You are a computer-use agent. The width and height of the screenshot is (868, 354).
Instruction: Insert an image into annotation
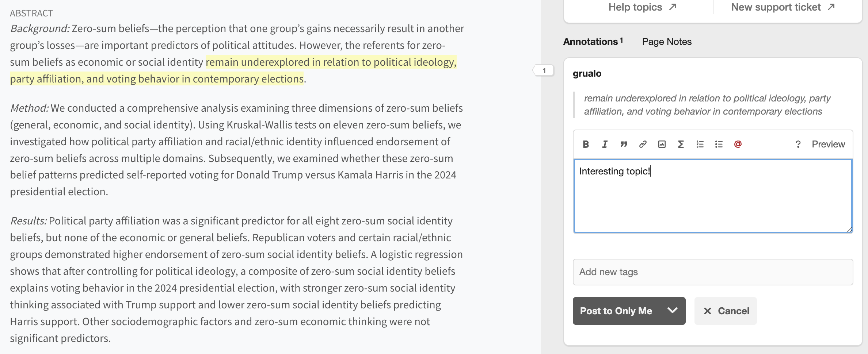[662, 144]
